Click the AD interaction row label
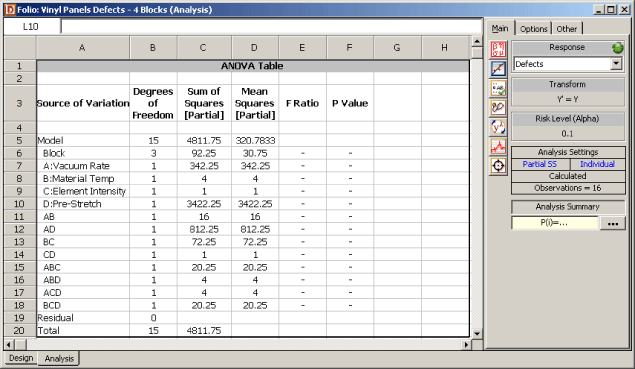This screenshot has width=635, height=369. click(49, 230)
